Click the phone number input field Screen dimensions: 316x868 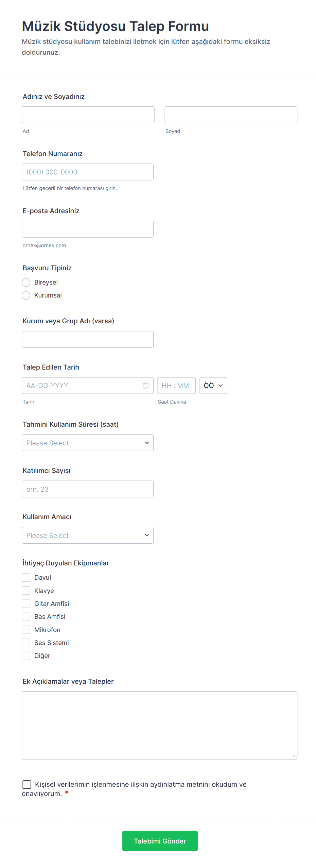tap(88, 172)
